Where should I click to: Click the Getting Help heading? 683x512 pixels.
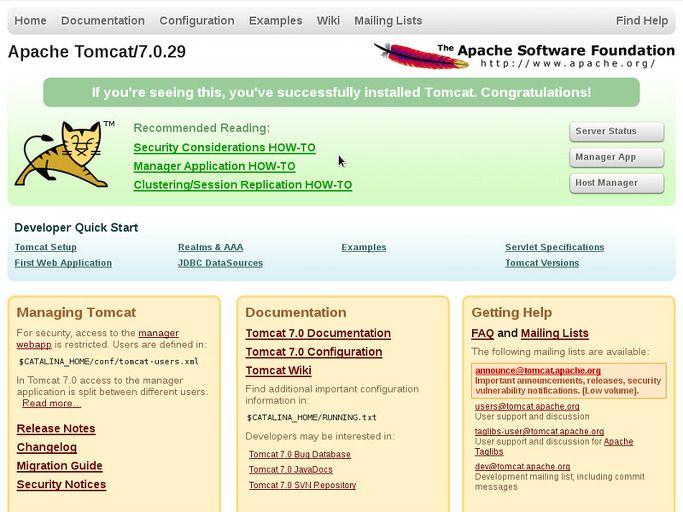512,312
